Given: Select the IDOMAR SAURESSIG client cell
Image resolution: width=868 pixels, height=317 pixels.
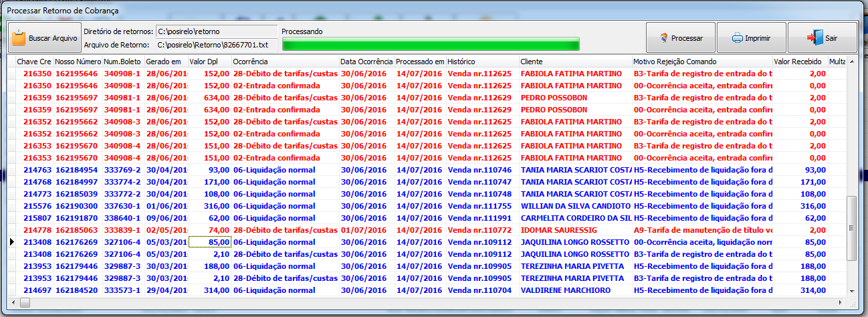Looking at the screenshot, I should 574,230.
